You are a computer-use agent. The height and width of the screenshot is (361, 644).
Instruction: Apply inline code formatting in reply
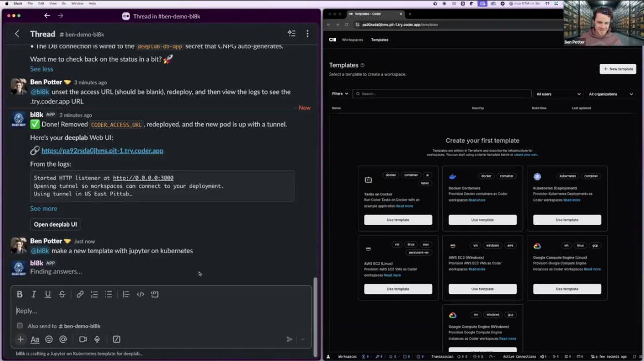141,294
